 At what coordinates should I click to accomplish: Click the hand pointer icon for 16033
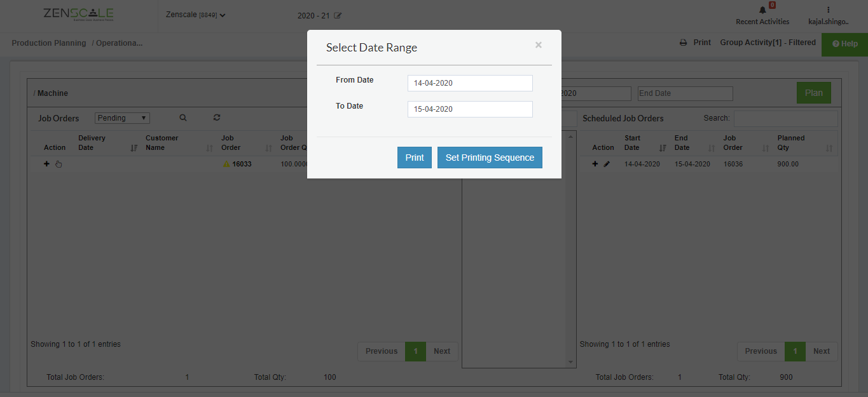[x=59, y=164]
